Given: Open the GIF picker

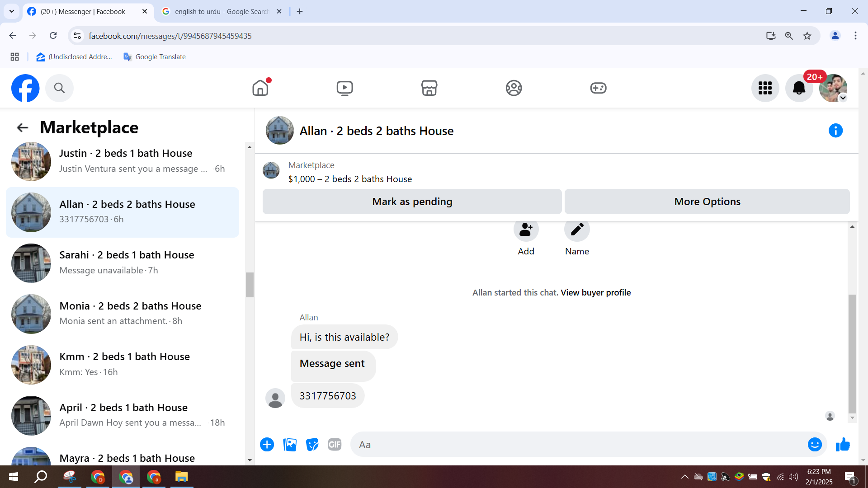Looking at the screenshot, I should point(335,445).
